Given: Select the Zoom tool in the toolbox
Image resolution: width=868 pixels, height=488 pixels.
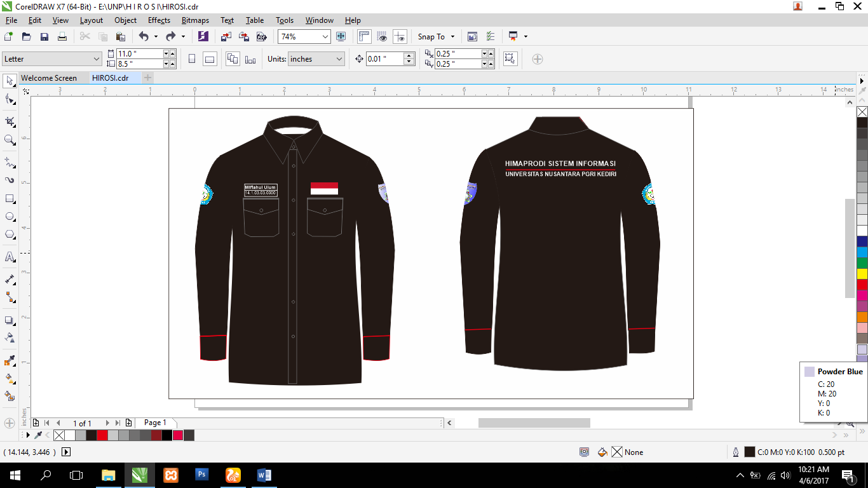Looking at the screenshot, I should [9, 140].
